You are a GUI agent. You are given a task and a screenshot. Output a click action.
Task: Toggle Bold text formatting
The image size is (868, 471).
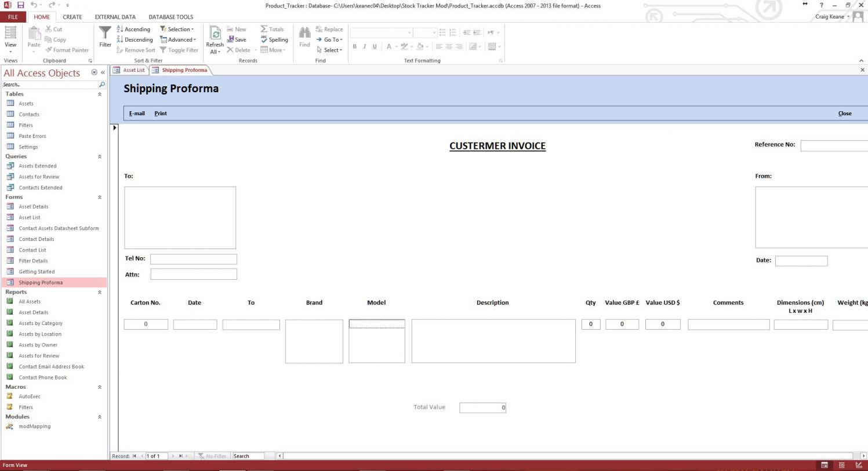[354, 46]
